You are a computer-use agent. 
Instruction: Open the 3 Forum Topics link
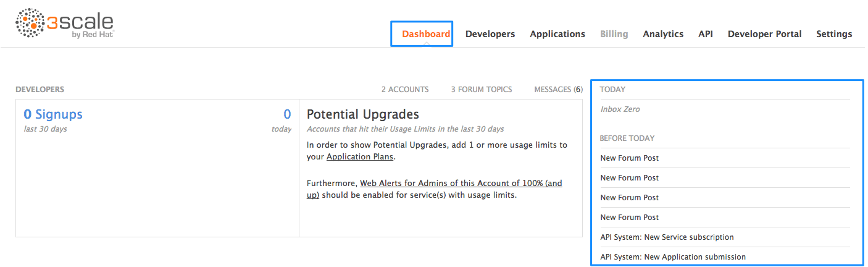click(x=481, y=90)
